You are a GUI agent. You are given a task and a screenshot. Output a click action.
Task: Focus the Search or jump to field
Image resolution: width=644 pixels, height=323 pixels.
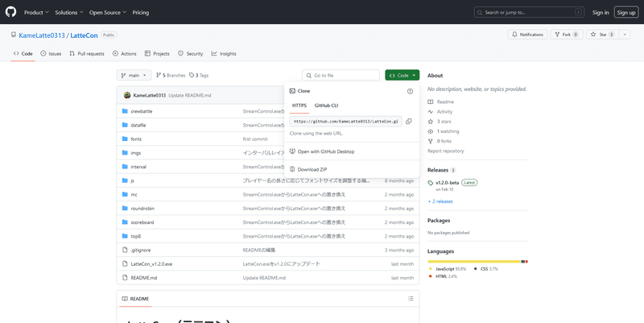(529, 12)
